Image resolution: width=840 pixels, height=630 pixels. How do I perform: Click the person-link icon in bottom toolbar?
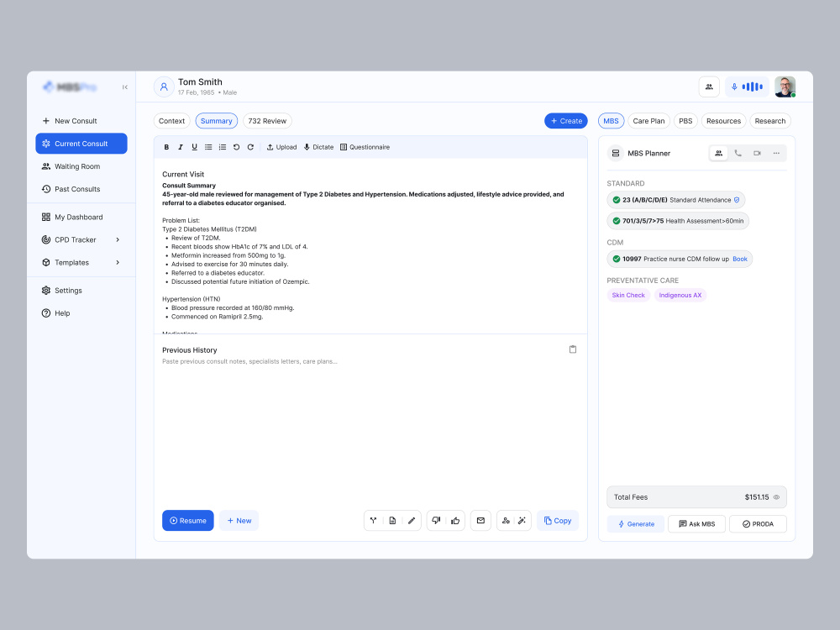click(x=506, y=521)
